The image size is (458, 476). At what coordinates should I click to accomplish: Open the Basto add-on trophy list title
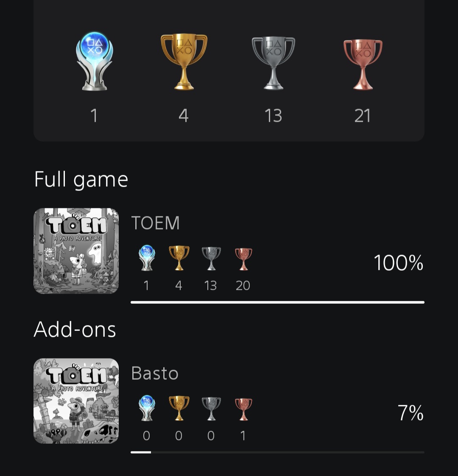(x=155, y=373)
